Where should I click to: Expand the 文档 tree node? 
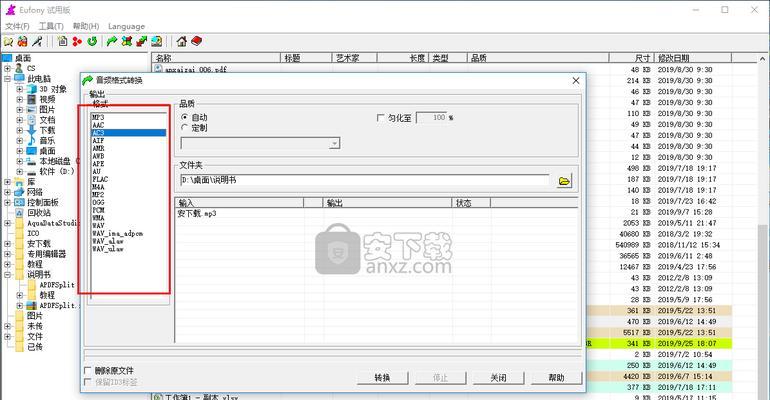[x=20, y=120]
